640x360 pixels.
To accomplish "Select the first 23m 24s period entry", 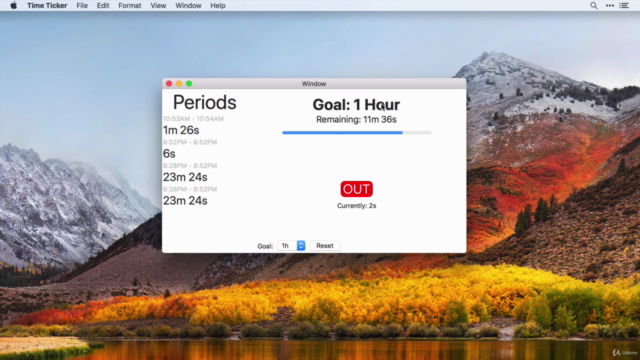I will tap(185, 177).
